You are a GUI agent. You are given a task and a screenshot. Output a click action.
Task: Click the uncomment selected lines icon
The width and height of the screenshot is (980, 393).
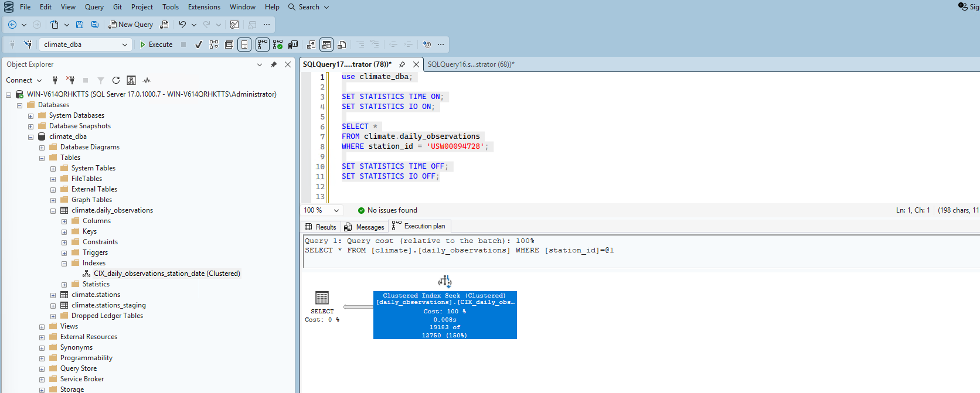(375, 45)
